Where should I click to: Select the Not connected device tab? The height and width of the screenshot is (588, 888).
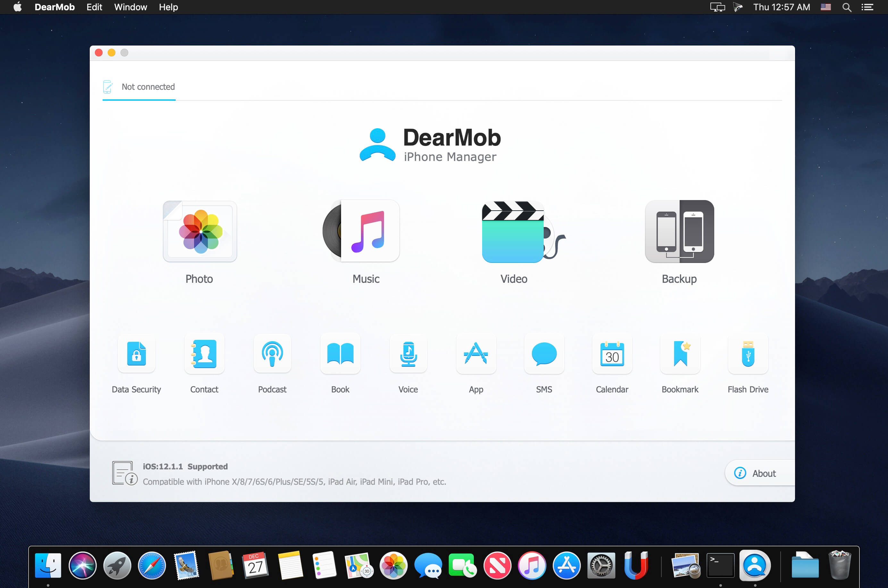click(139, 87)
